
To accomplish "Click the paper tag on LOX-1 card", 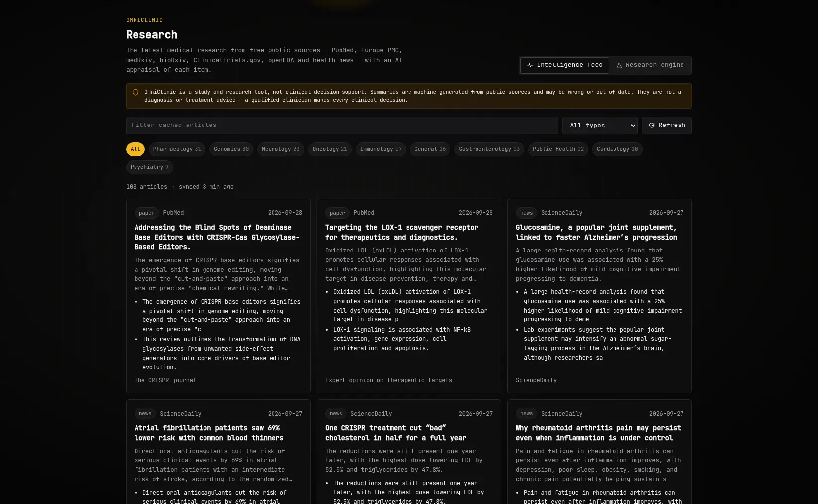I will point(337,213).
